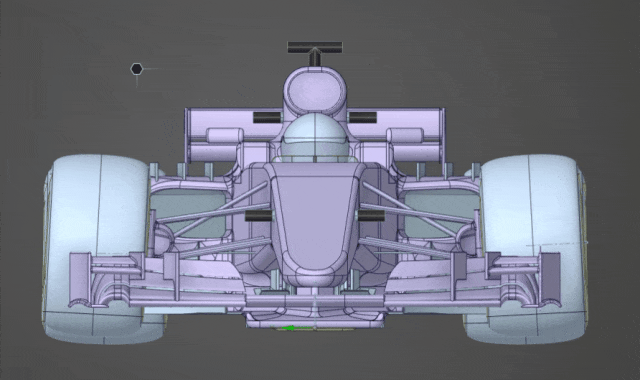Click the left sidepod air inlet
The image size is (640, 380).
189,213
